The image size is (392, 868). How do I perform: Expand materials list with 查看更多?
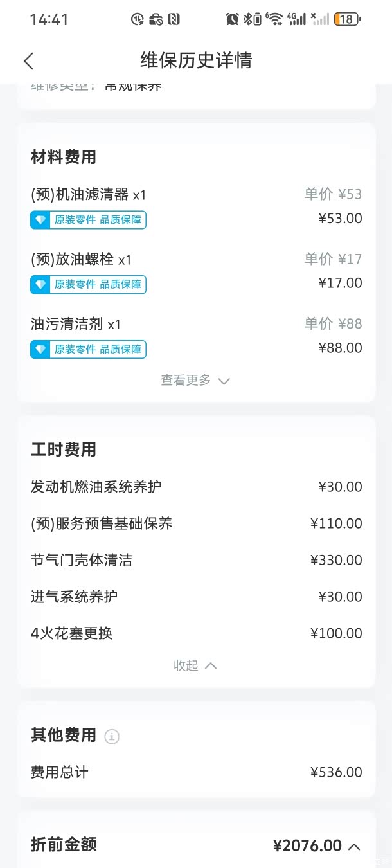pos(195,381)
